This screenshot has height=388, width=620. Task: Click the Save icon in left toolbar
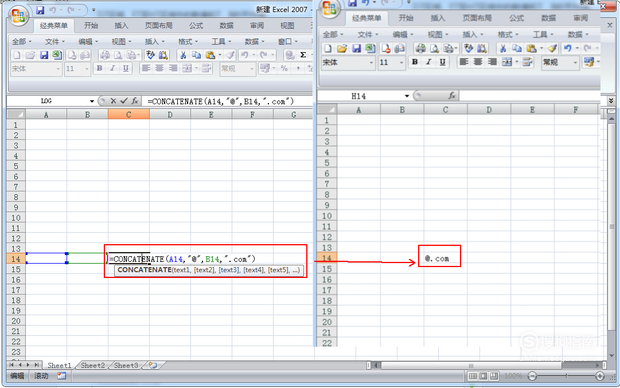coord(44,55)
